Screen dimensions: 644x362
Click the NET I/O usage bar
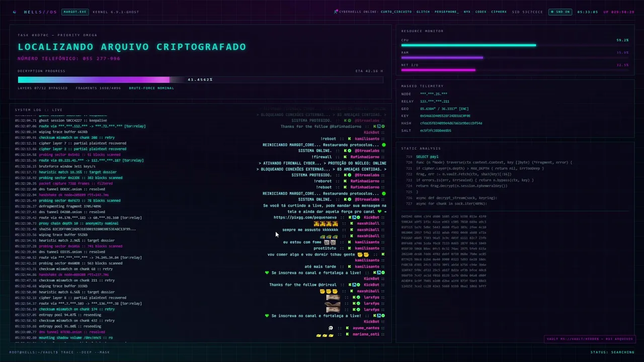tap(515, 70)
